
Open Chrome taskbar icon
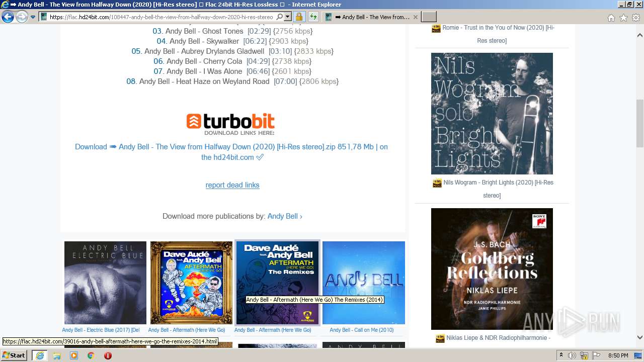pos(91,355)
